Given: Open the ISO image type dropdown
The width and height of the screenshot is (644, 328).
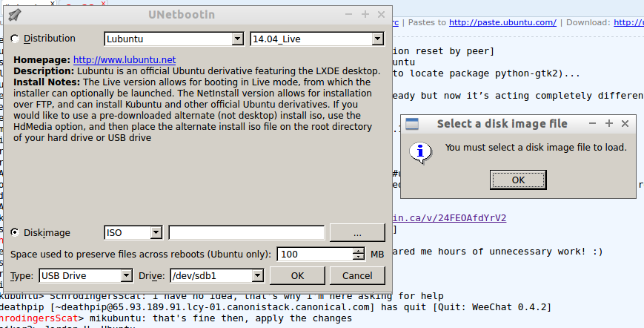Looking at the screenshot, I should pos(133,232).
